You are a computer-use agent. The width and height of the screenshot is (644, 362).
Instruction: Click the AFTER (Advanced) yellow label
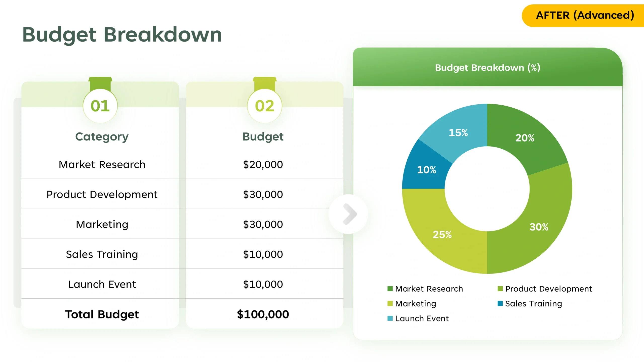pyautogui.click(x=585, y=16)
